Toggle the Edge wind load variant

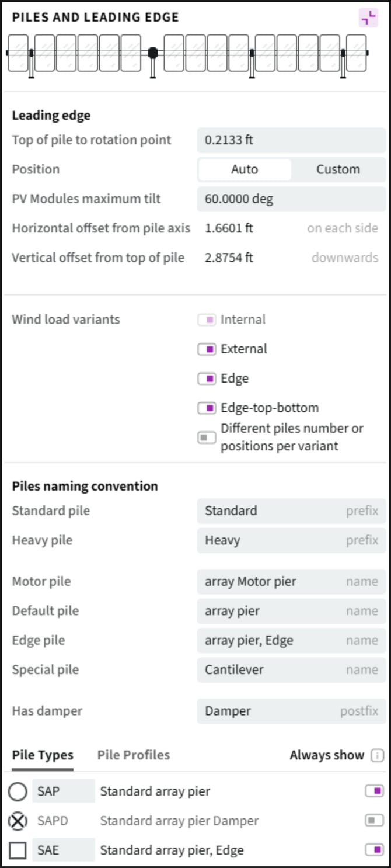[207, 379]
